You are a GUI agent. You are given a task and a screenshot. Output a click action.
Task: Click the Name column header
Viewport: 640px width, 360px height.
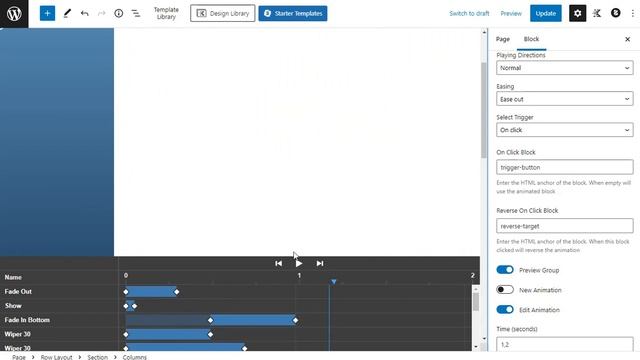tap(13, 277)
